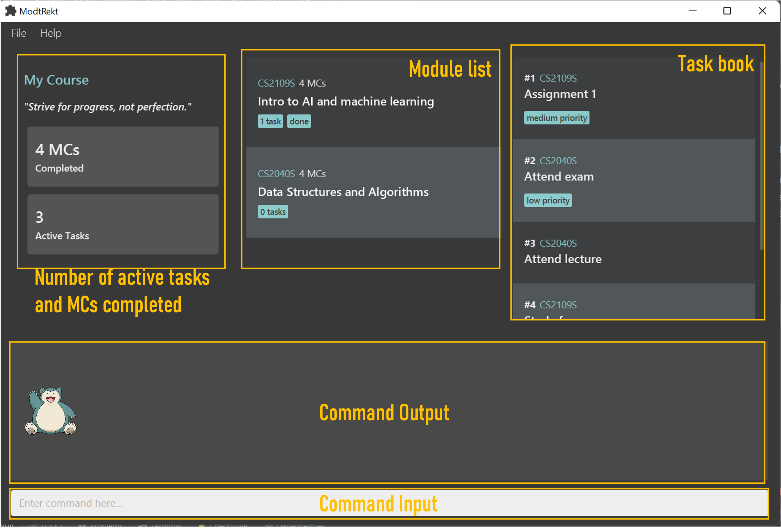Click the "Strive for progress" quote
The image size is (781, 532).
pos(108,108)
